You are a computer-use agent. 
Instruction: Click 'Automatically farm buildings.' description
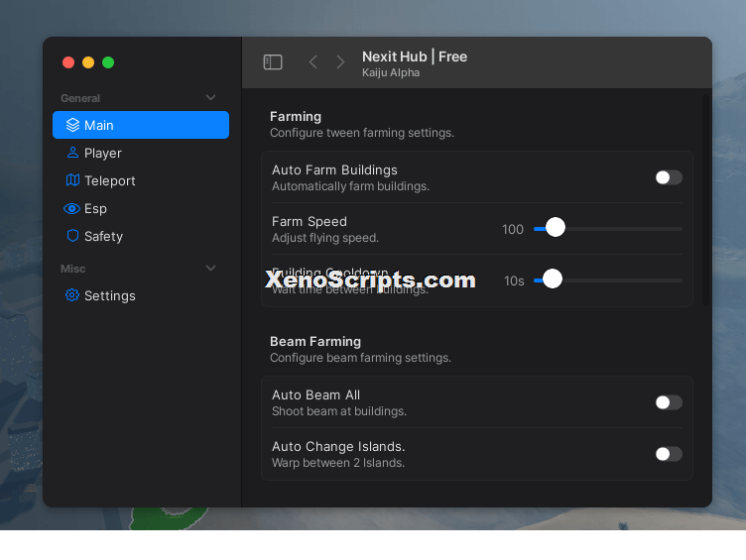350,186
